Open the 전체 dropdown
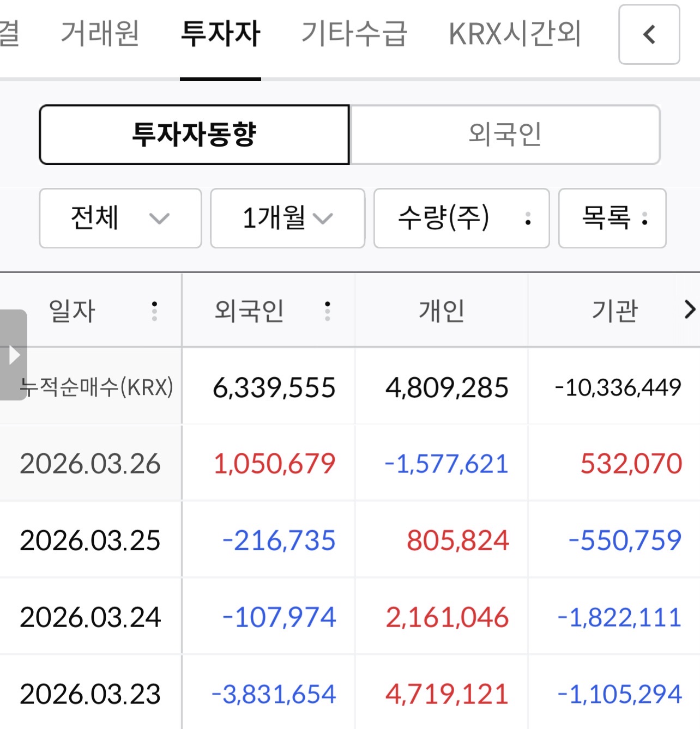 tap(120, 218)
